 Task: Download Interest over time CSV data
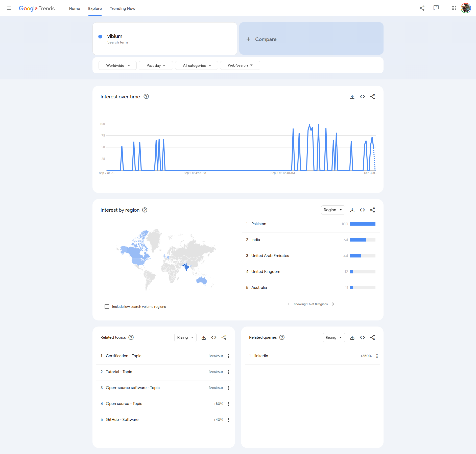pos(352,97)
